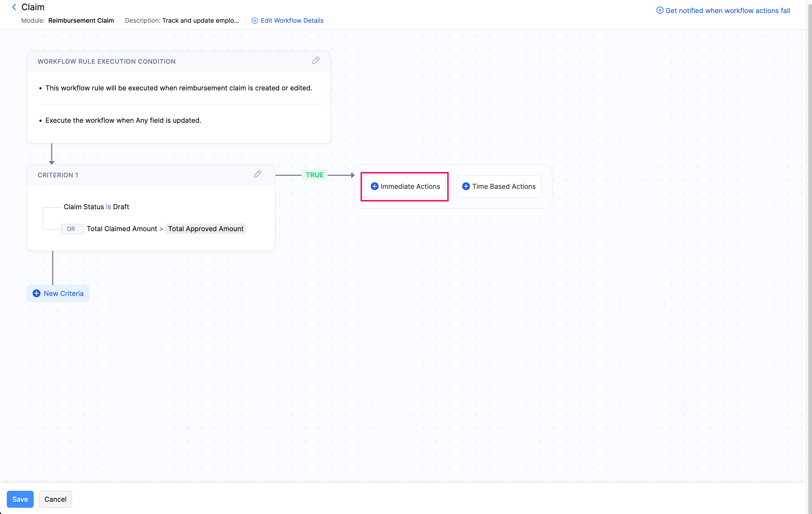Click the plus icon on Immediate Actions
812x514 pixels.
pyautogui.click(x=374, y=186)
